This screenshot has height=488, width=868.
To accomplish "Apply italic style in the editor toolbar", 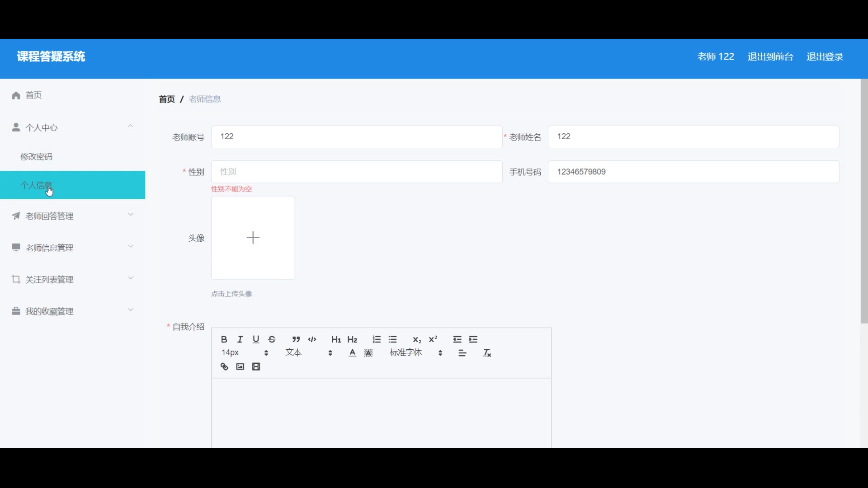I will tap(240, 339).
